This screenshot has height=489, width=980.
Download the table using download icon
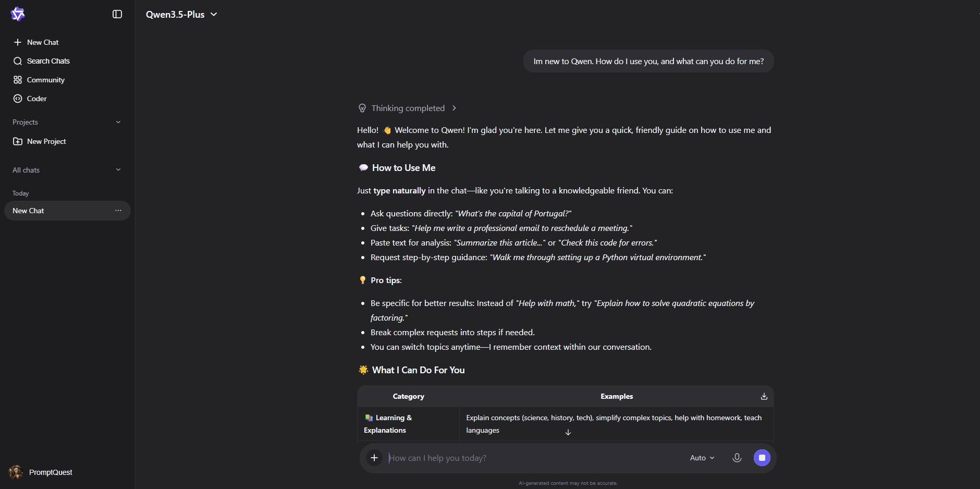click(x=764, y=396)
